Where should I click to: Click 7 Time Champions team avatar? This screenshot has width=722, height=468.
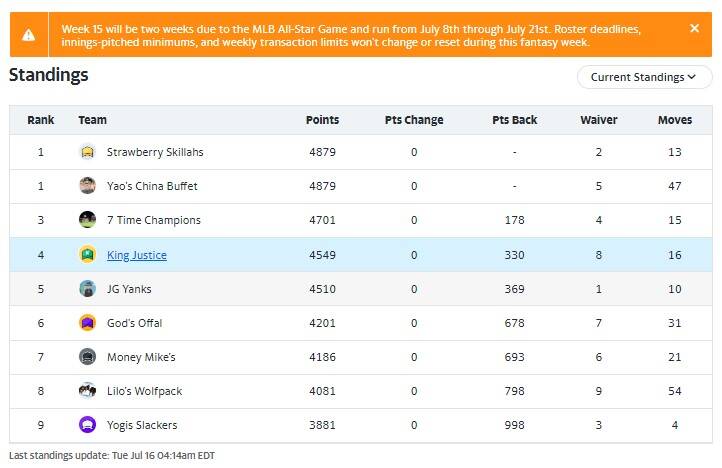pos(87,220)
